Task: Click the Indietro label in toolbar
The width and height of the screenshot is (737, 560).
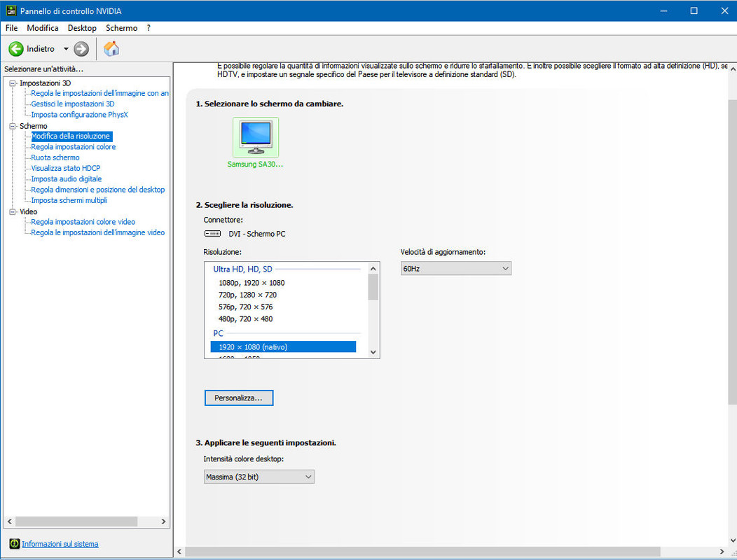Action: click(41, 49)
